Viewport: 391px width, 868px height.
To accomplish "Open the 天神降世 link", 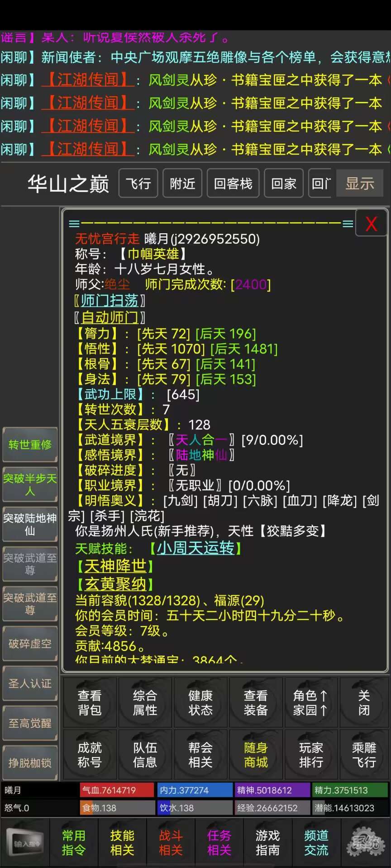I will (x=115, y=566).
